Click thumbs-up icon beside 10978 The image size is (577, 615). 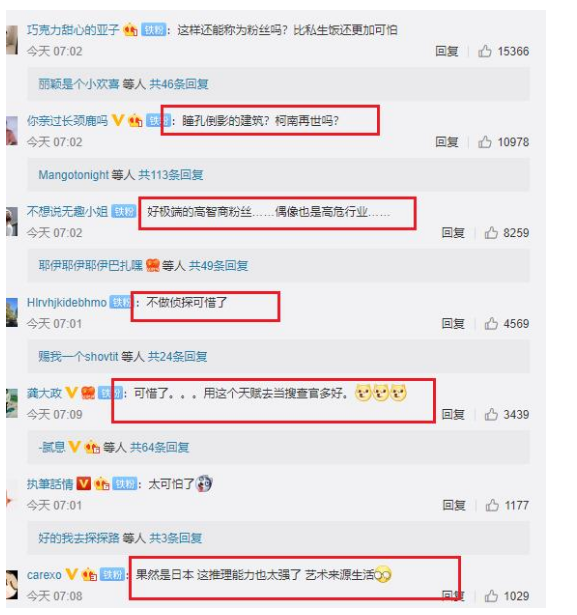pos(484,142)
